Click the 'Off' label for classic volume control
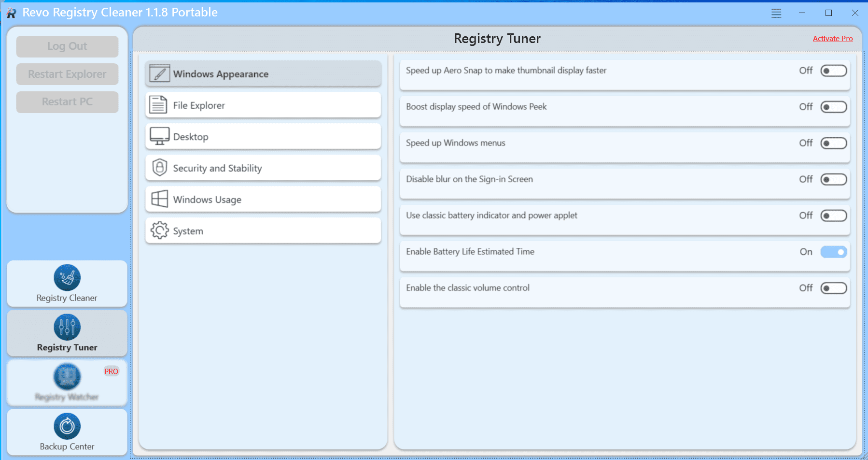The height and width of the screenshot is (460, 868). [x=806, y=288]
